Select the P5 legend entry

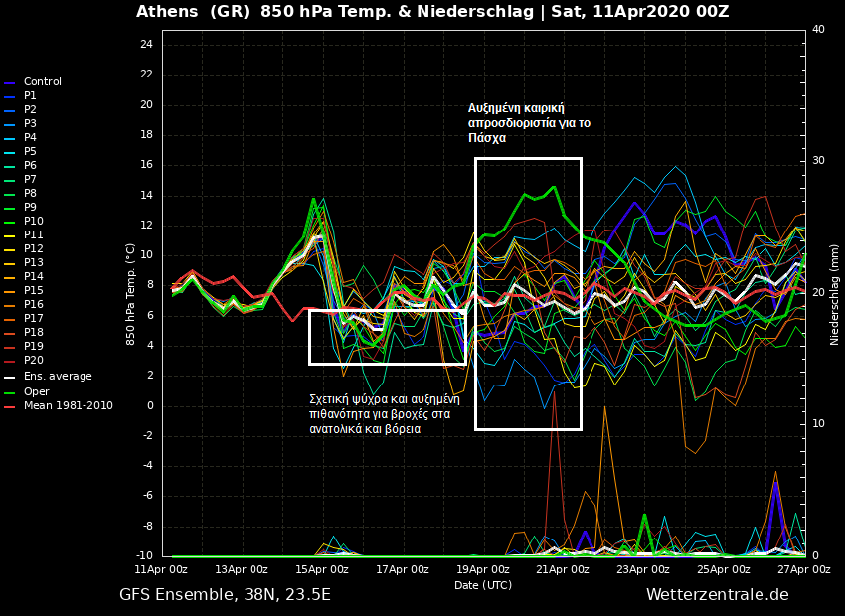(x=31, y=151)
